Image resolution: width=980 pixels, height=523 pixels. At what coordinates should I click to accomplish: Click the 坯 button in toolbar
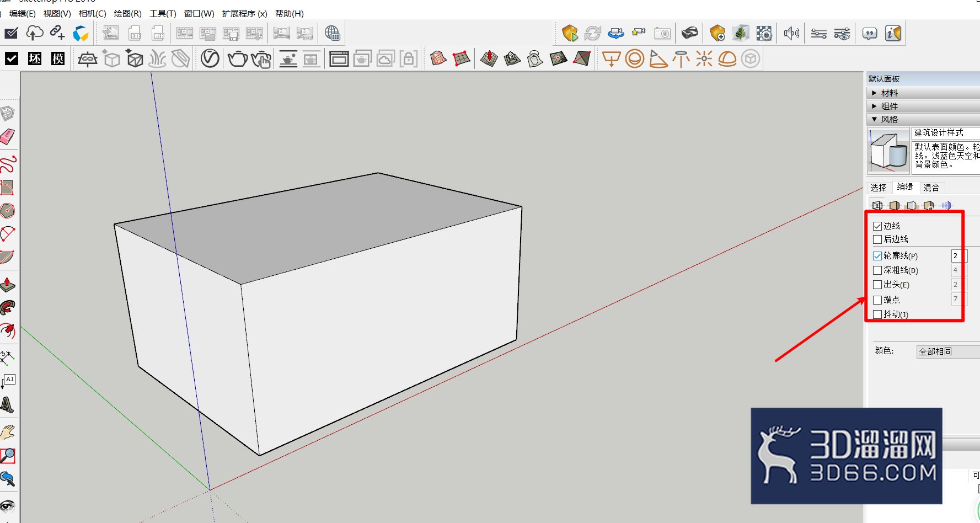click(x=35, y=58)
